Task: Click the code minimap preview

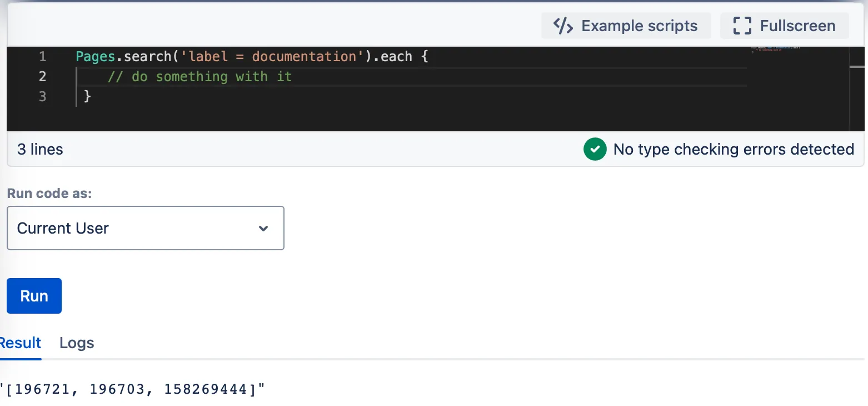Action: click(775, 49)
